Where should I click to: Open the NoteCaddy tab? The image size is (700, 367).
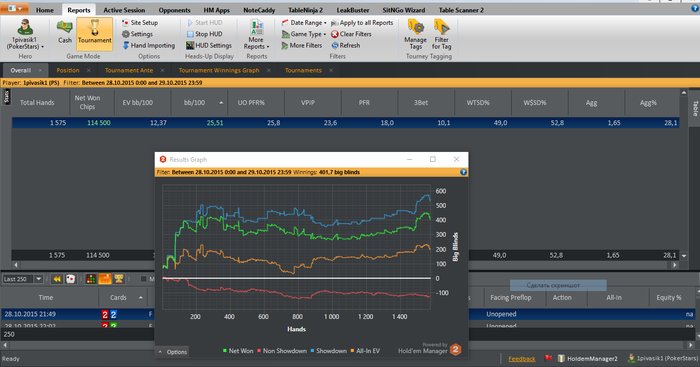click(x=259, y=10)
